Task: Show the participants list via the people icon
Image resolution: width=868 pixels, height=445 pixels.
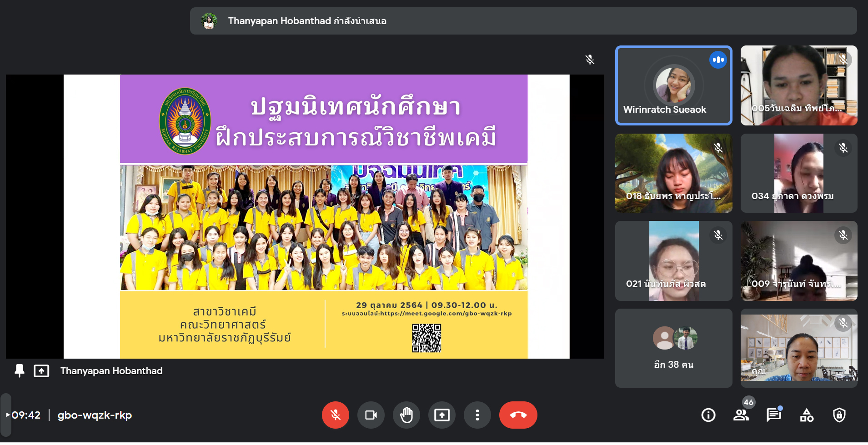Action: point(741,415)
